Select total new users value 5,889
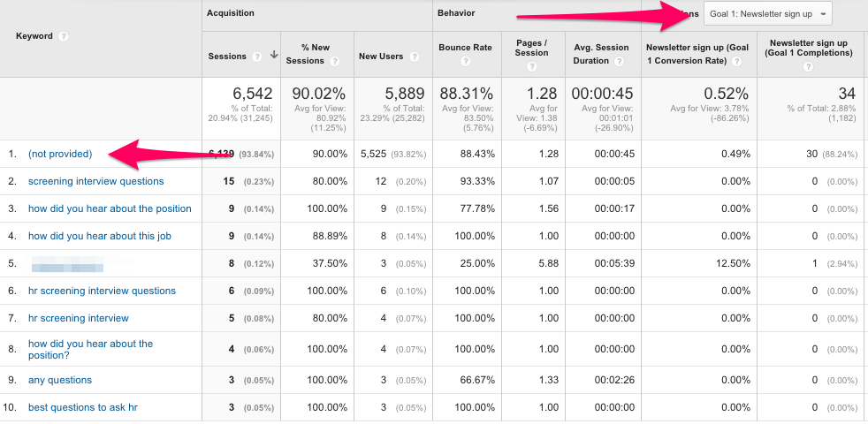 [x=404, y=94]
